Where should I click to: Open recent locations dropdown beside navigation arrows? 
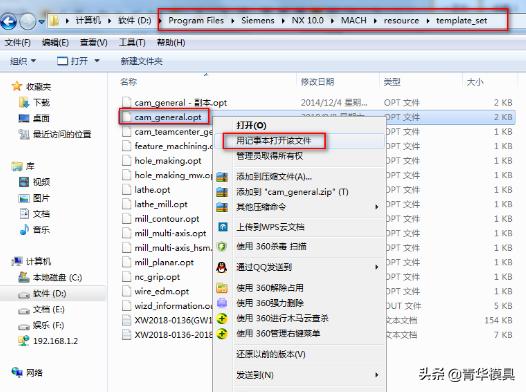tap(42, 22)
